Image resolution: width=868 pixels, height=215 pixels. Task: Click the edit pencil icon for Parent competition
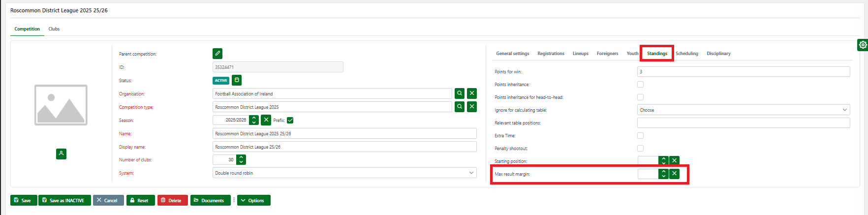217,54
